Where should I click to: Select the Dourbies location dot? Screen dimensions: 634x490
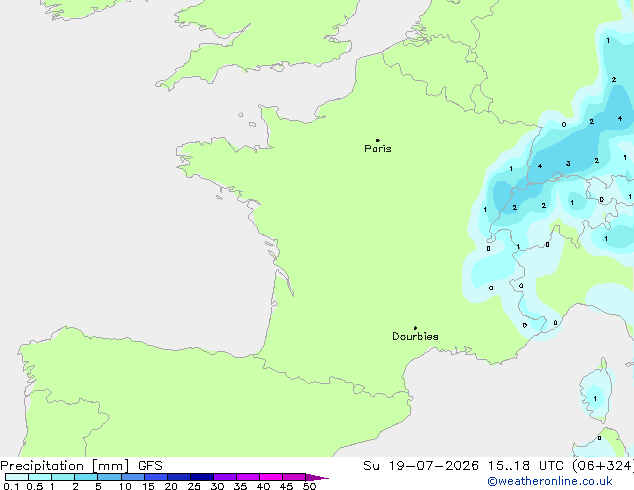click(415, 328)
